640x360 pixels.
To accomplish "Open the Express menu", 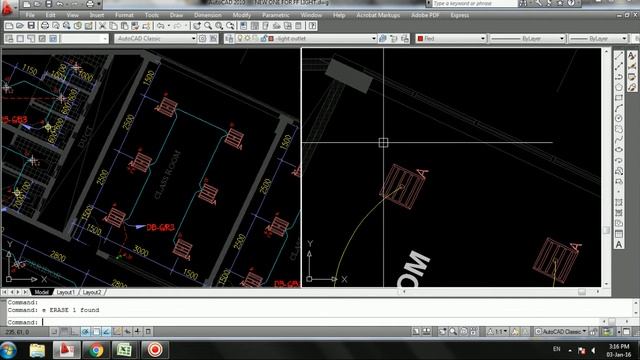I will click(460, 15).
